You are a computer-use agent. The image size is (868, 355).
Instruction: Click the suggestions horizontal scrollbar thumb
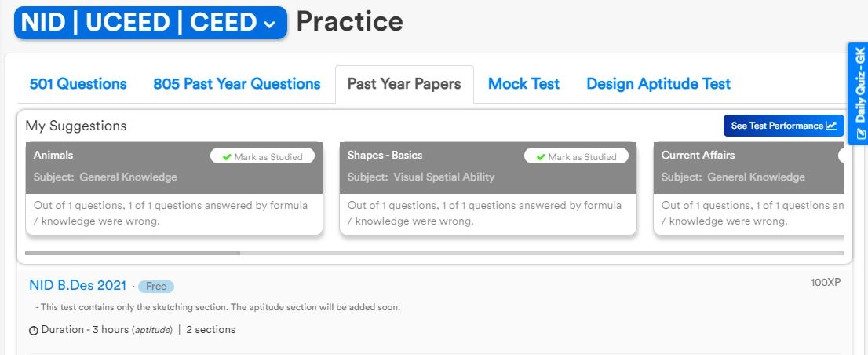coord(132,253)
